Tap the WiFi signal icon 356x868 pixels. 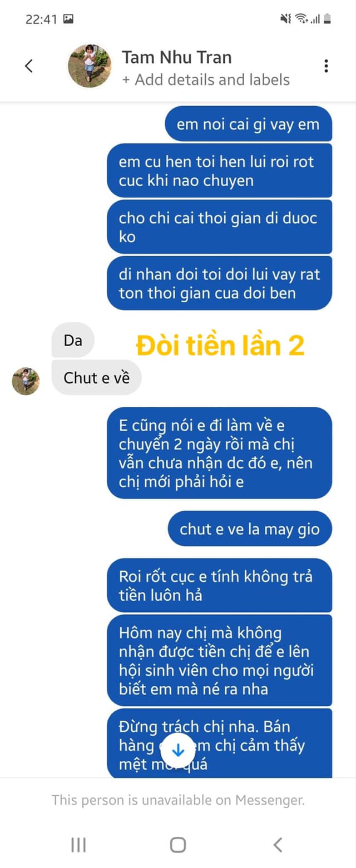point(301,19)
